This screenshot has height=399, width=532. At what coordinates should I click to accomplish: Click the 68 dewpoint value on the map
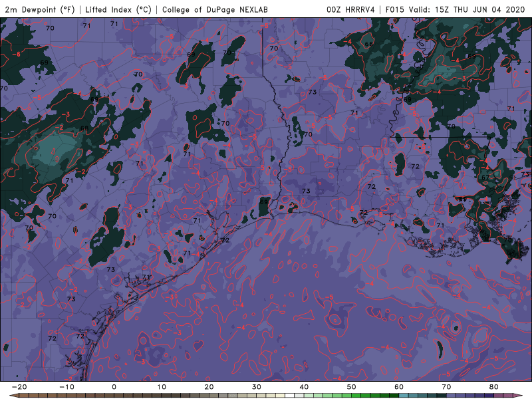tap(84, 128)
